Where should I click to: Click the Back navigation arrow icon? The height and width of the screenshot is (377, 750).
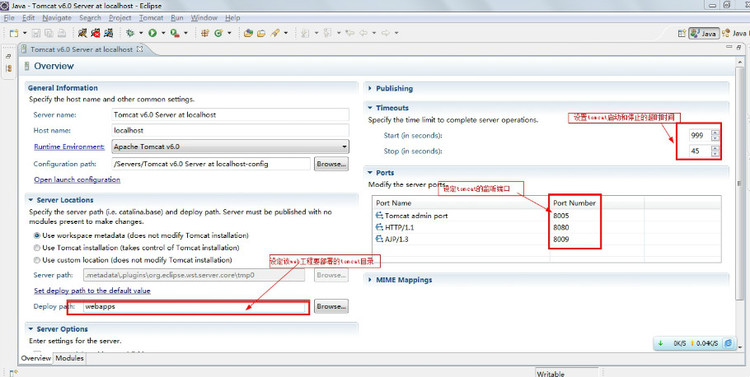pos(364,33)
